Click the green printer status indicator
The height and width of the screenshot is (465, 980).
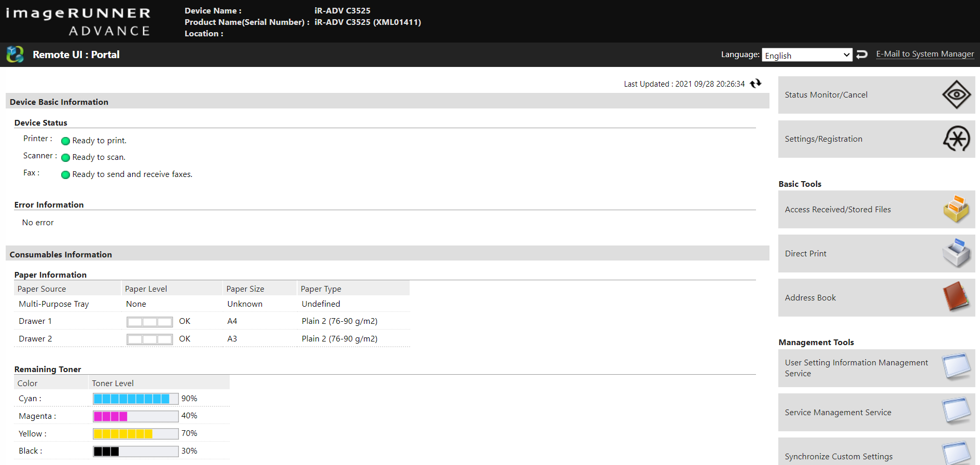click(x=65, y=141)
